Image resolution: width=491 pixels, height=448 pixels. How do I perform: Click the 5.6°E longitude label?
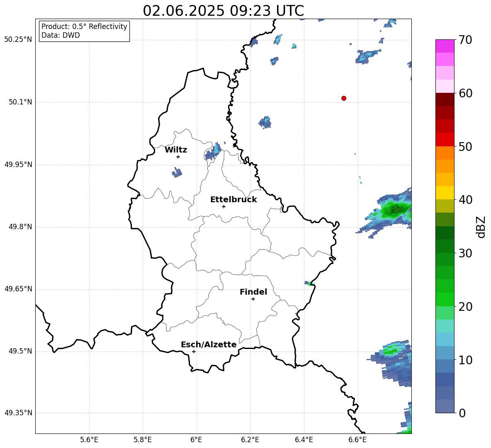[x=89, y=440]
